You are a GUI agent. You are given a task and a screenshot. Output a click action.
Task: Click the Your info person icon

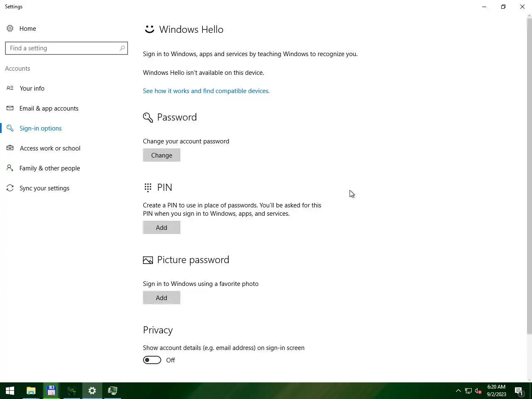[x=10, y=88]
